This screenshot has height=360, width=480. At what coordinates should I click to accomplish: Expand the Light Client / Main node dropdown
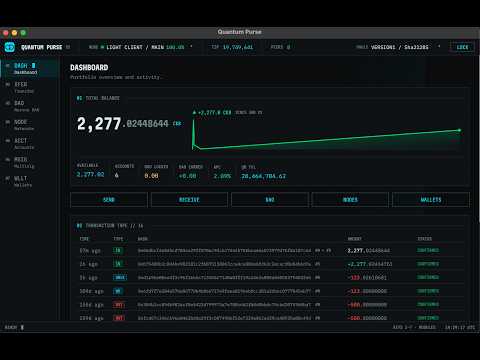tap(191, 47)
